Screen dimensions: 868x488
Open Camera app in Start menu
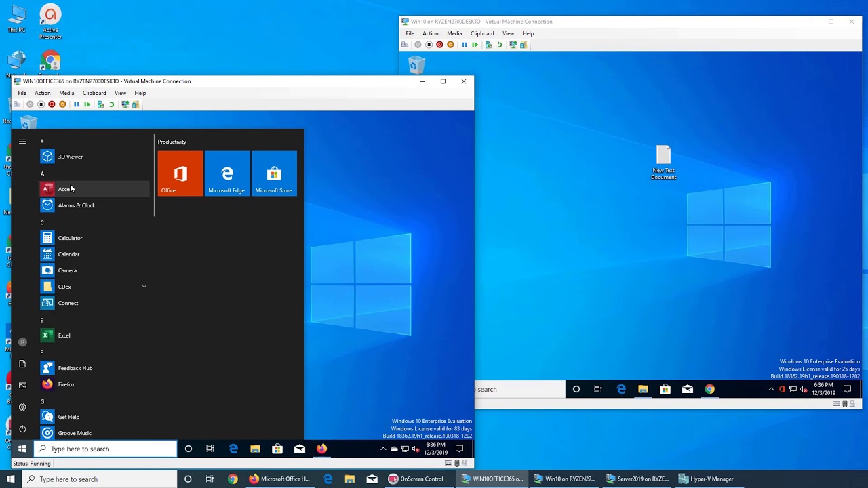(x=94, y=270)
